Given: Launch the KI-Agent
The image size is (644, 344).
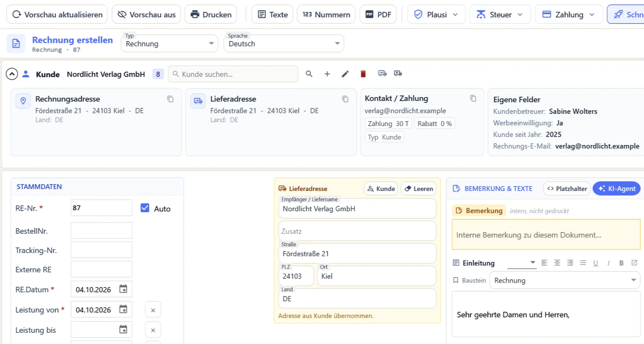Looking at the screenshot, I should coord(617,189).
